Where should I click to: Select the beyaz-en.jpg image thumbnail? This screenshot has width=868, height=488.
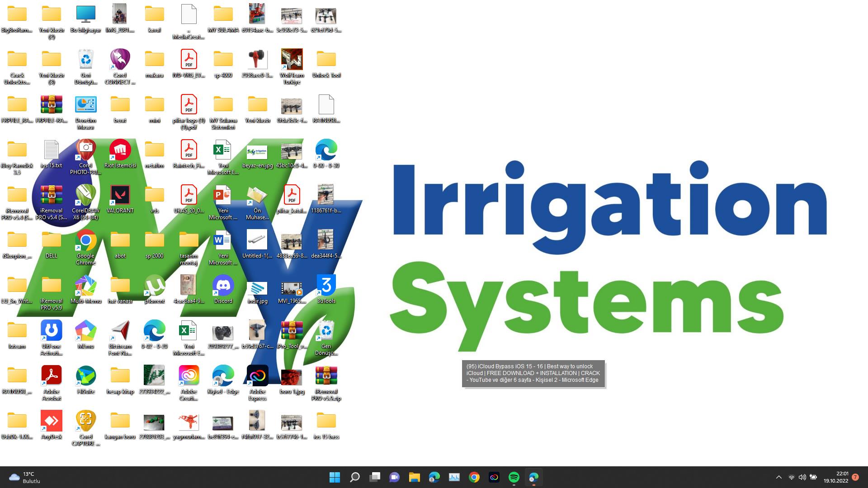pyautogui.click(x=257, y=152)
